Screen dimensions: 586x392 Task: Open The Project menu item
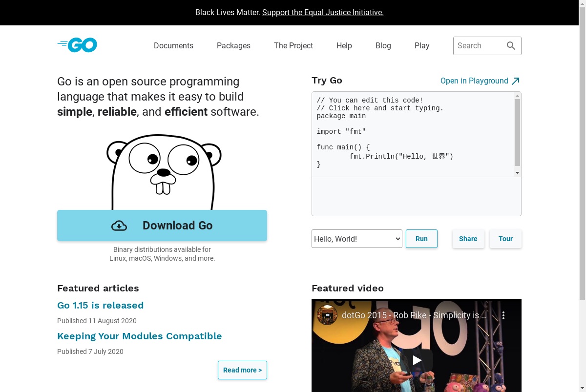(293, 46)
